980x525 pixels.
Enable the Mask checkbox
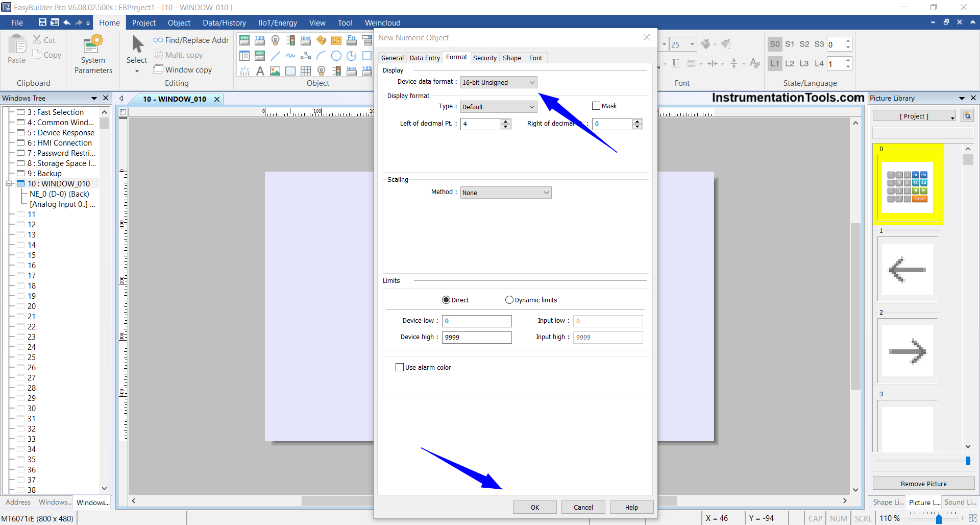click(596, 106)
